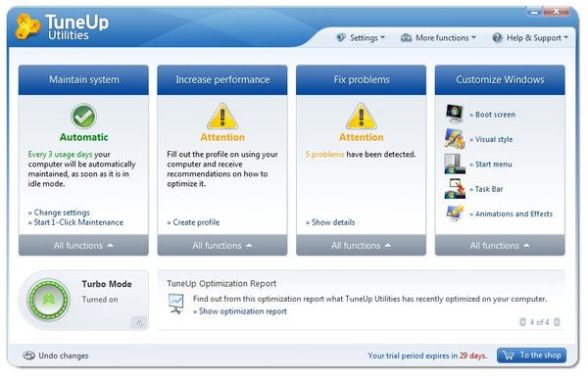Open Show optimization report link

tap(240, 311)
